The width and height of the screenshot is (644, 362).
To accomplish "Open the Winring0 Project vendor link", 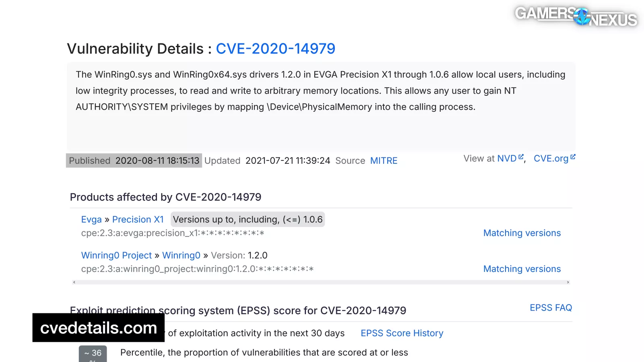I will (116, 255).
